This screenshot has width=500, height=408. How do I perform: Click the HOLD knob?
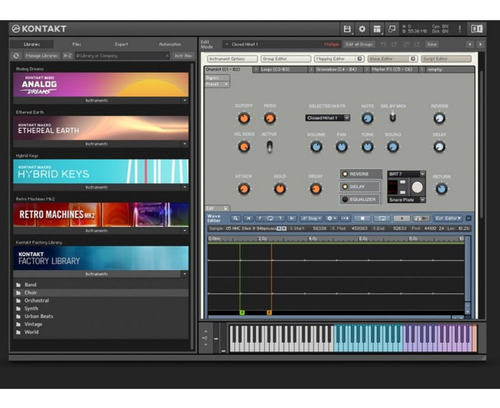click(x=280, y=189)
